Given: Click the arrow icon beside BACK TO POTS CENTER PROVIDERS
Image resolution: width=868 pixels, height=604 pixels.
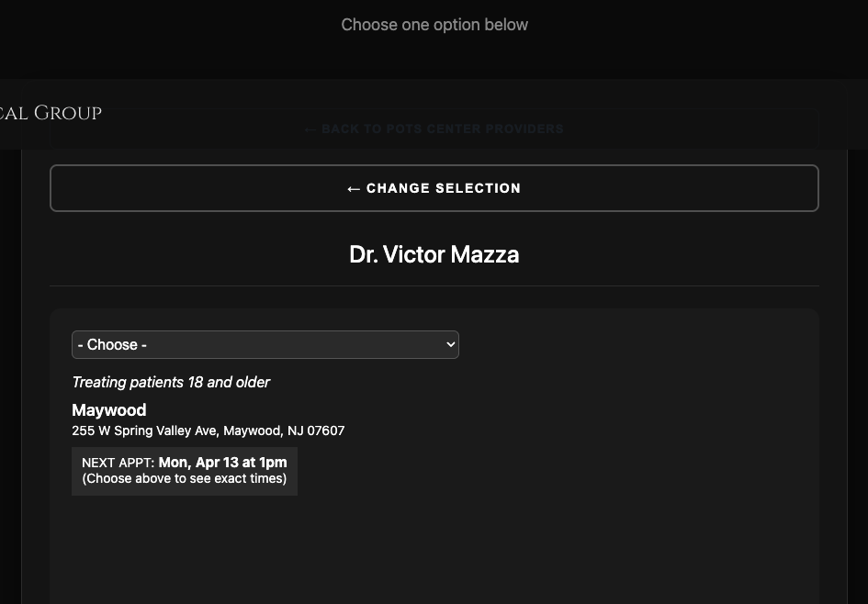Looking at the screenshot, I should (x=311, y=129).
